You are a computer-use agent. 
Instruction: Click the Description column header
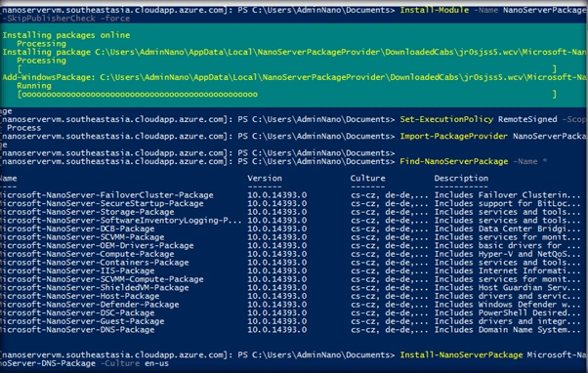461,179
